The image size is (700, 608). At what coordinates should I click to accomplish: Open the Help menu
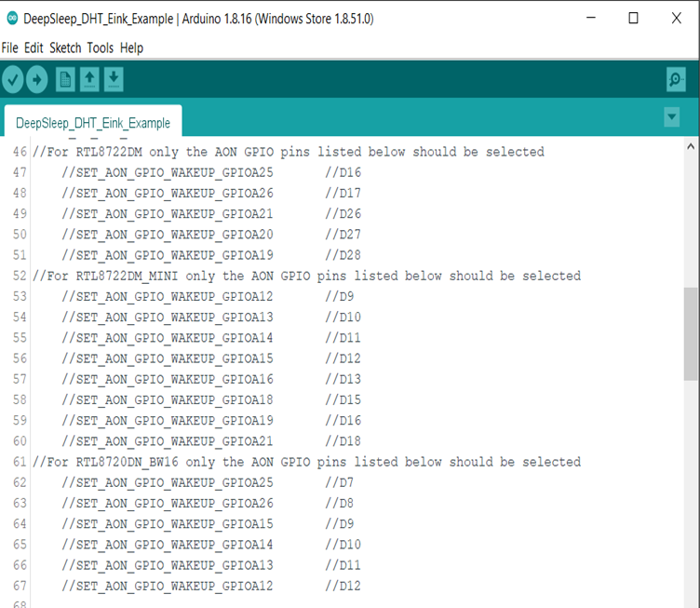131,47
